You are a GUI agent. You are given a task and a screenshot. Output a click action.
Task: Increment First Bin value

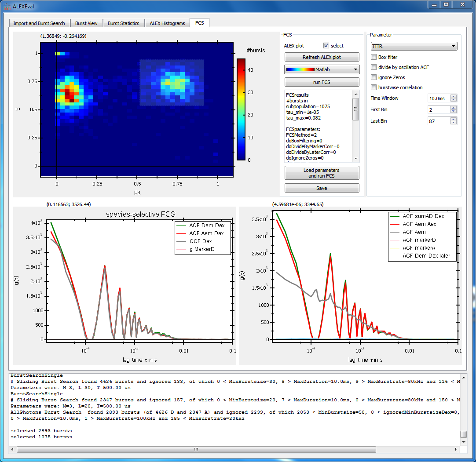(454, 108)
